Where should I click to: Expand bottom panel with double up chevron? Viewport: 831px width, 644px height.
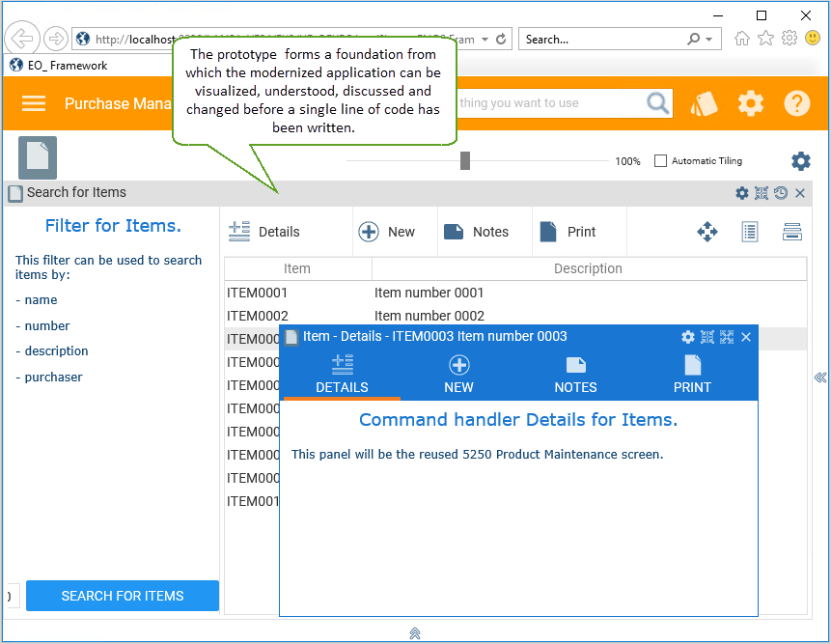tap(415, 632)
